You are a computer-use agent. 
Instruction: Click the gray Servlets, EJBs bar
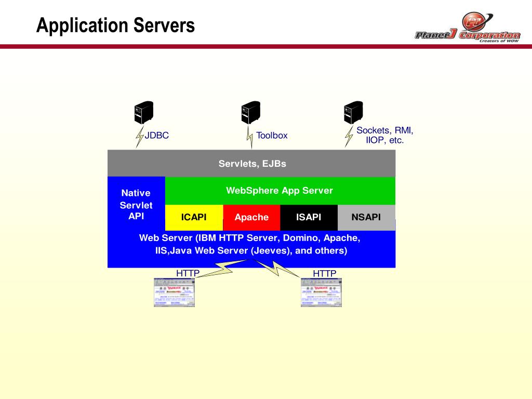(x=251, y=164)
